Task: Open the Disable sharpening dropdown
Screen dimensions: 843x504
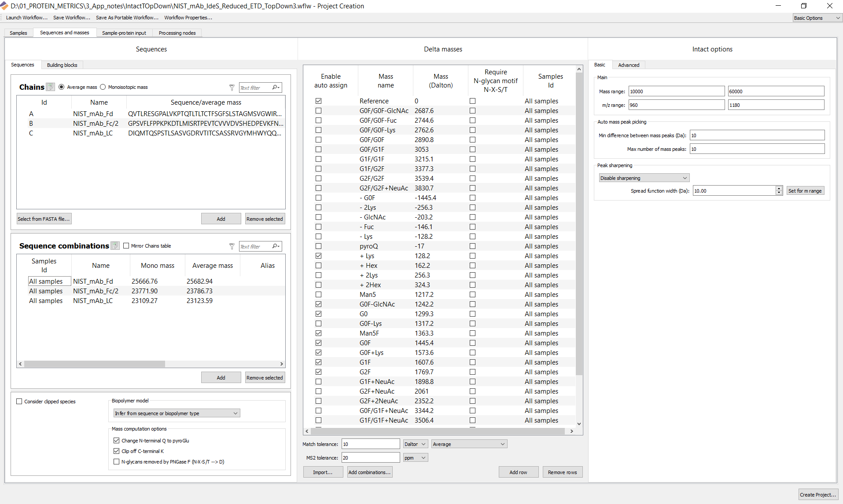Action: (x=644, y=178)
